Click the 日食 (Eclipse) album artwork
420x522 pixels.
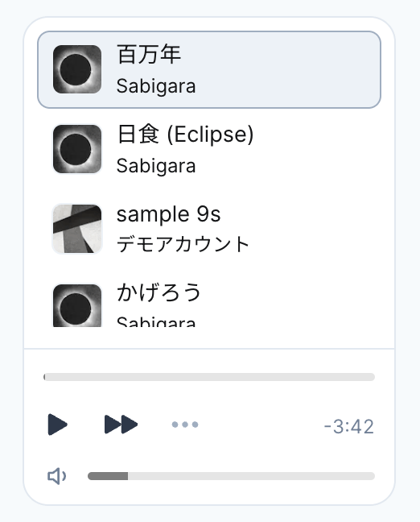tap(77, 149)
